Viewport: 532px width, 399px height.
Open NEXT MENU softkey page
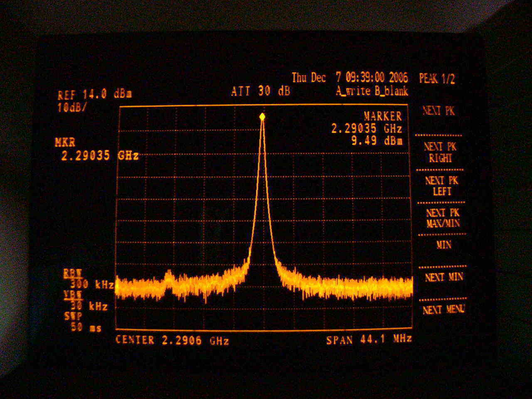[x=443, y=310]
